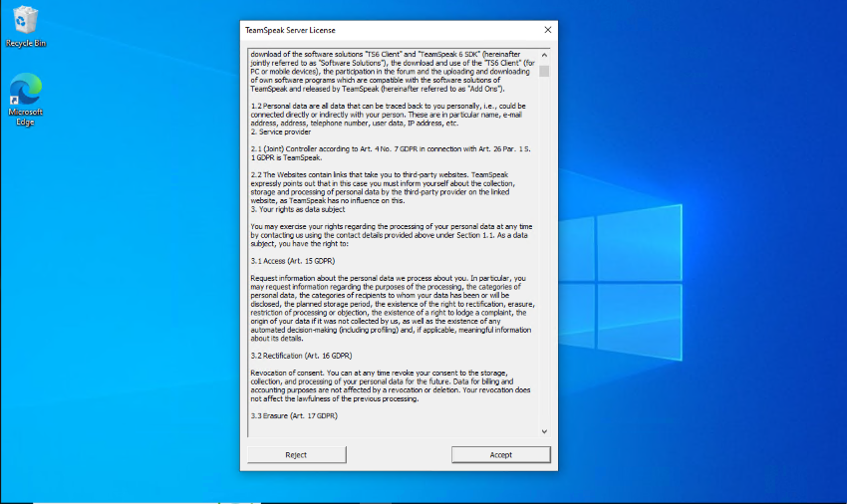Click the Accept button
The height and width of the screenshot is (504, 847).
500,454
